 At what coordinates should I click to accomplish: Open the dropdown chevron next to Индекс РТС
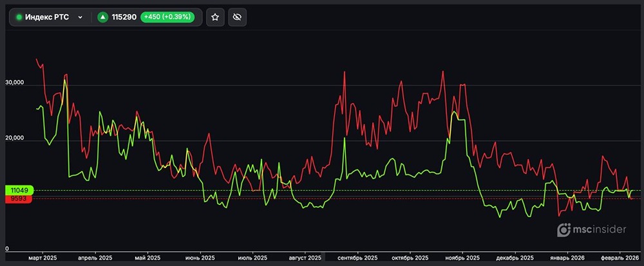(80, 17)
